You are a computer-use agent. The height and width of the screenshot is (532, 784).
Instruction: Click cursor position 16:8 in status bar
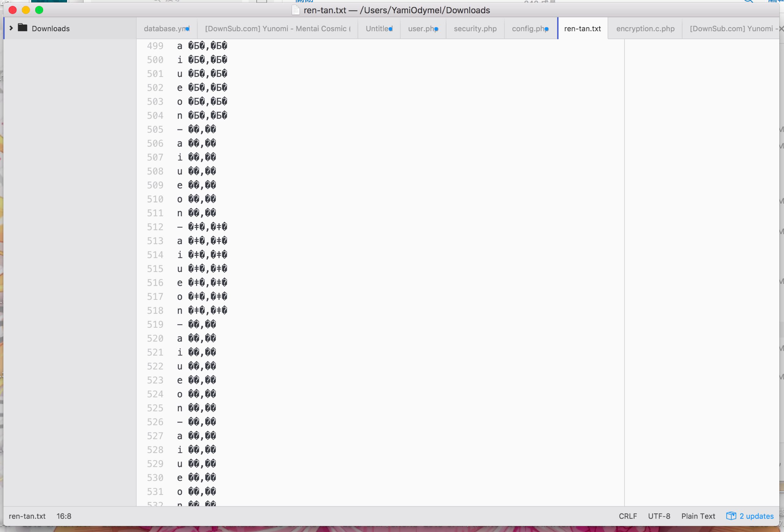coord(64,516)
